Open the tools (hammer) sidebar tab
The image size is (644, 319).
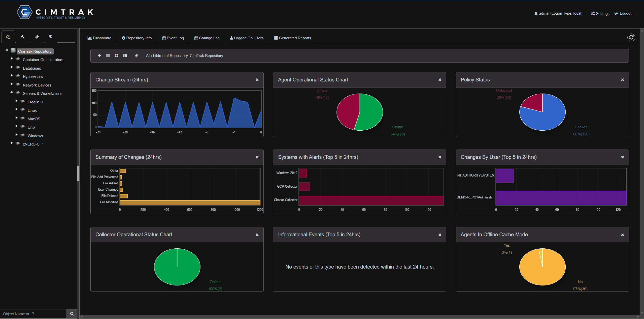click(x=22, y=37)
